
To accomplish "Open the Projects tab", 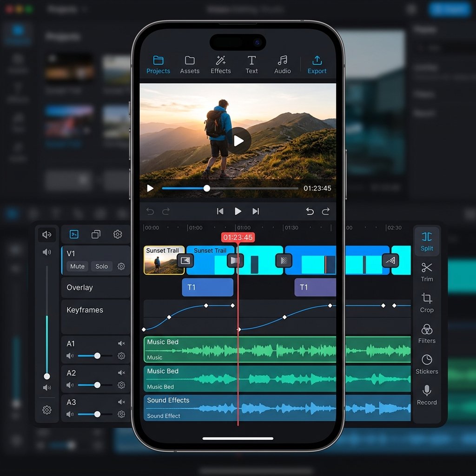I will point(158,65).
